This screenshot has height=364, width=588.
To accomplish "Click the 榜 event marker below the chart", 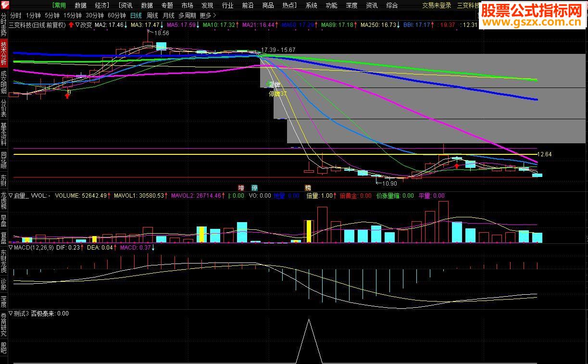I will tap(308, 188).
